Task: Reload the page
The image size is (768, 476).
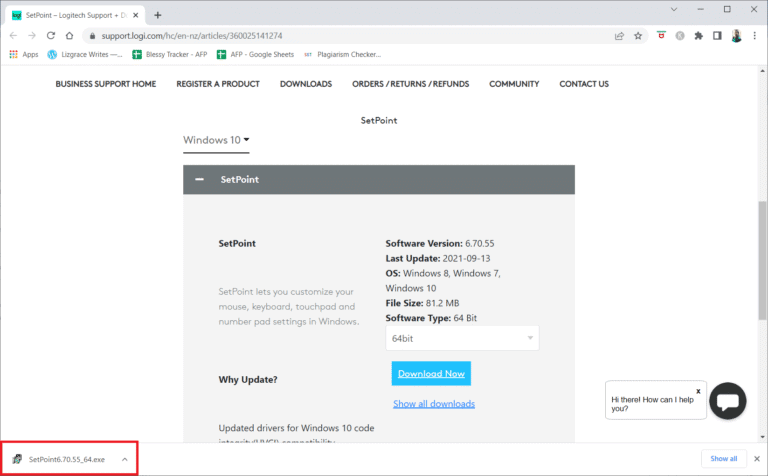Action: [x=58, y=35]
